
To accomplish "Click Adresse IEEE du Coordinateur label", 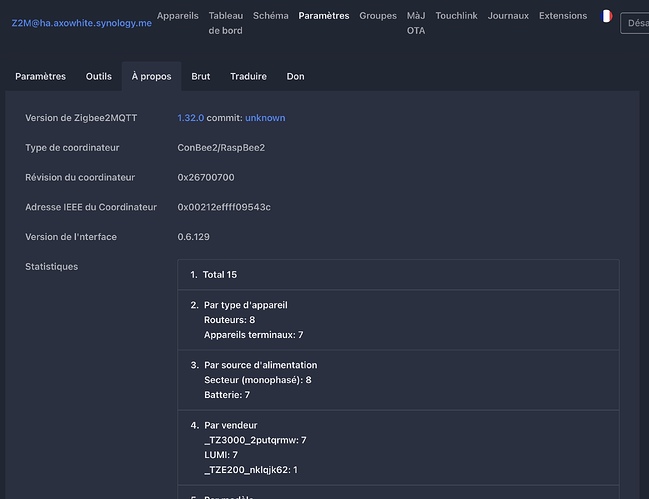I will point(91,207).
